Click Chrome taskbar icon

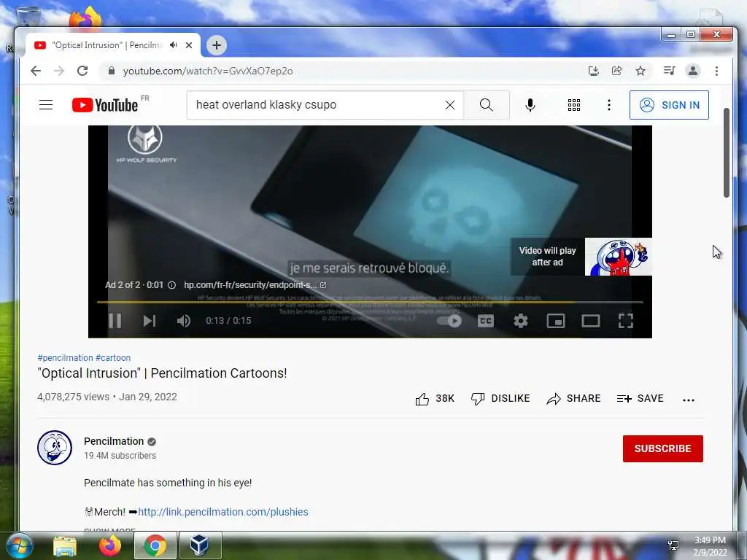click(155, 545)
